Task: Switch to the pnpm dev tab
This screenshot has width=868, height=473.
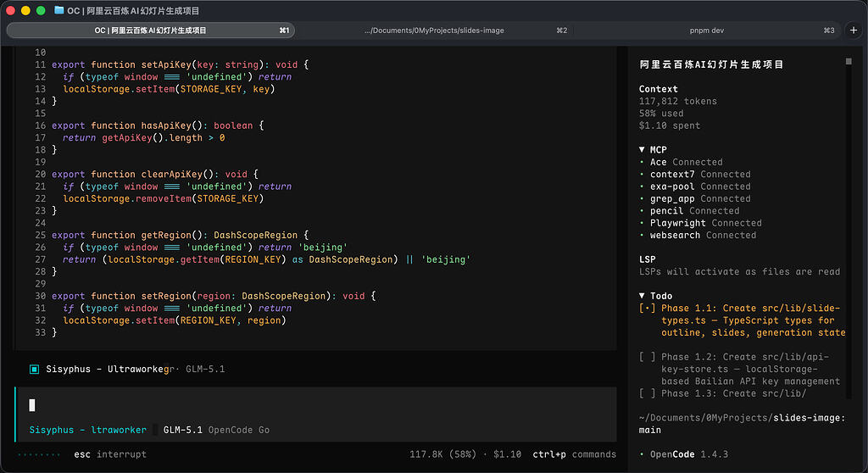Action: click(x=707, y=31)
